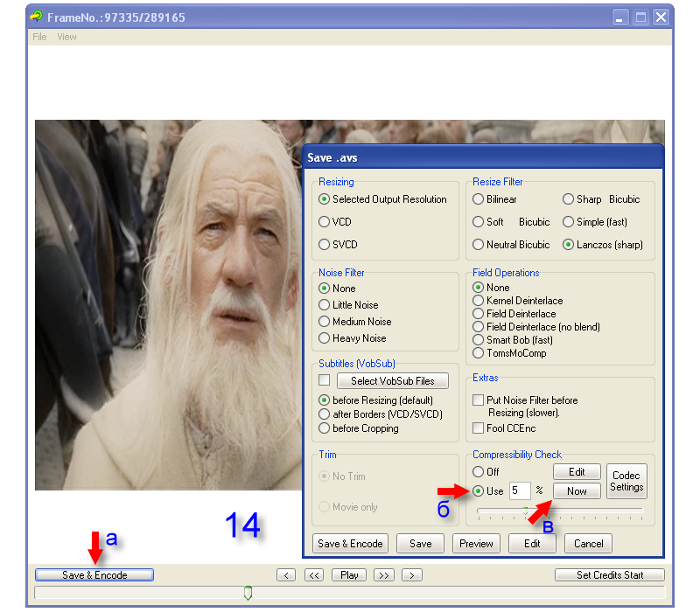Select TomsMoComp
Screen dimensions: 700x612
(509, 353)
